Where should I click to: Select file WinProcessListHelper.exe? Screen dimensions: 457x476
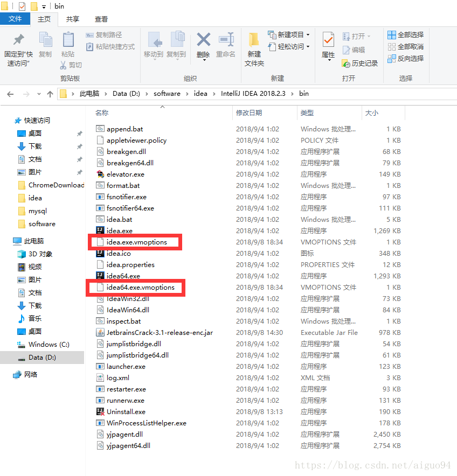click(x=147, y=423)
